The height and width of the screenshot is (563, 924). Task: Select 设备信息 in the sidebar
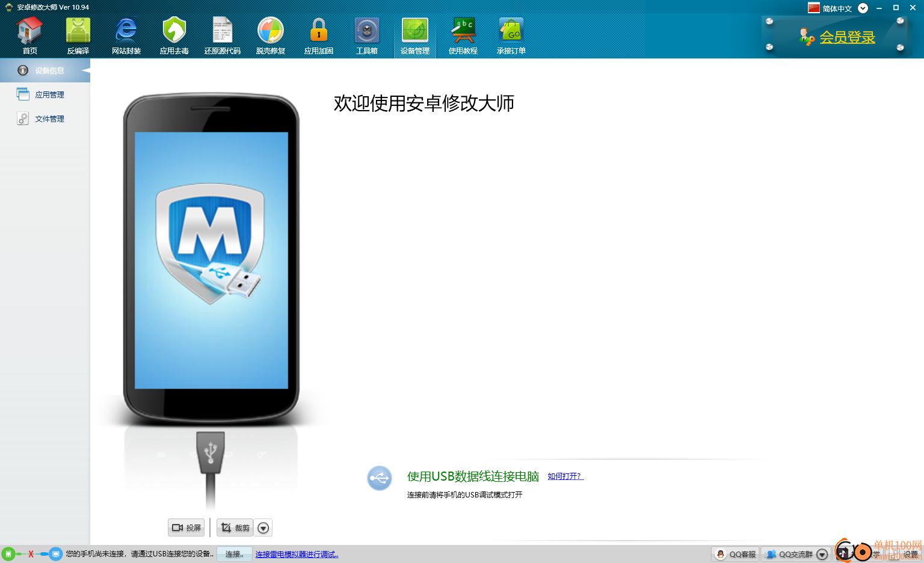tap(45, 70)
